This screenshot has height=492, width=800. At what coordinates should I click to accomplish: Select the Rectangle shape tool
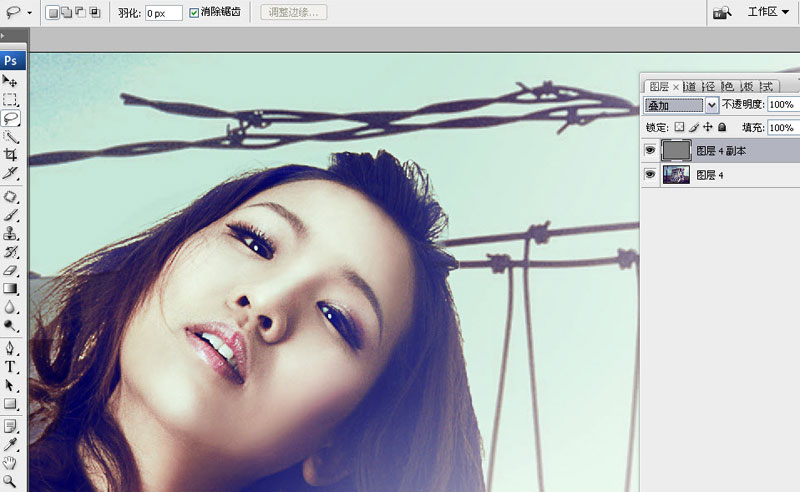pyautogui.click(x=10, y=404)
